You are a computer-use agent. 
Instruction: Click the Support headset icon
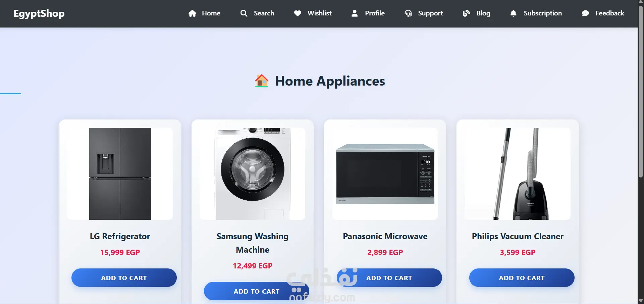[408, 13]
